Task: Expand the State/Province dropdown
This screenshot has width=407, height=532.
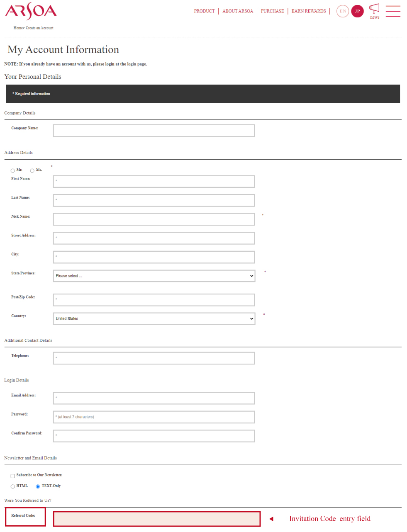Action: point(154,276)
